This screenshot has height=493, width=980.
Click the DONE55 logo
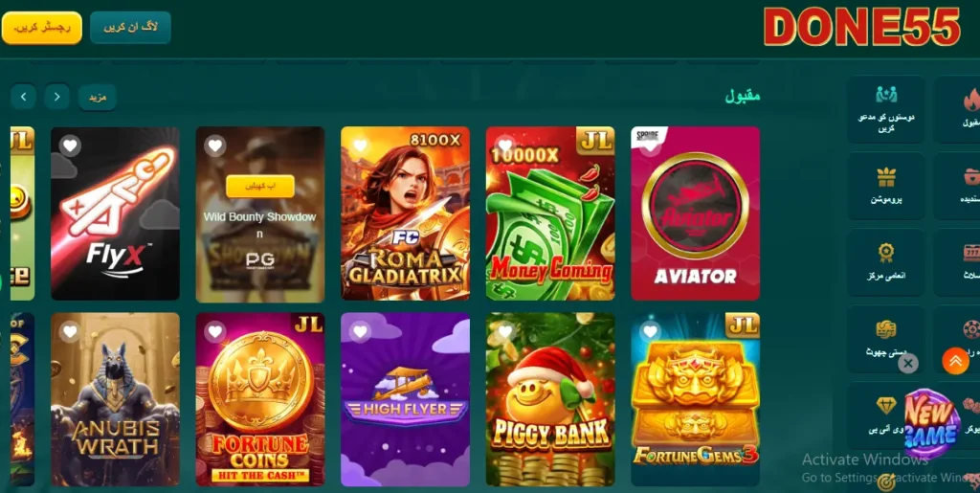click(862, 28)
